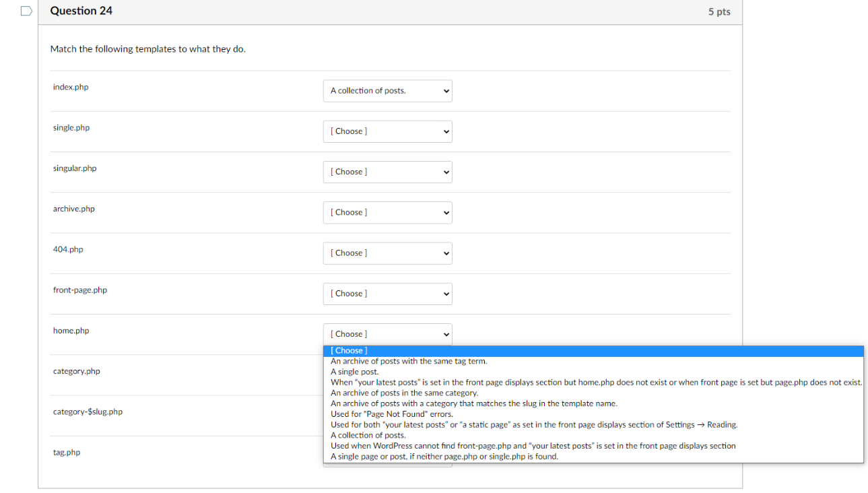Click the 'single.php' template label

(71, 128)
